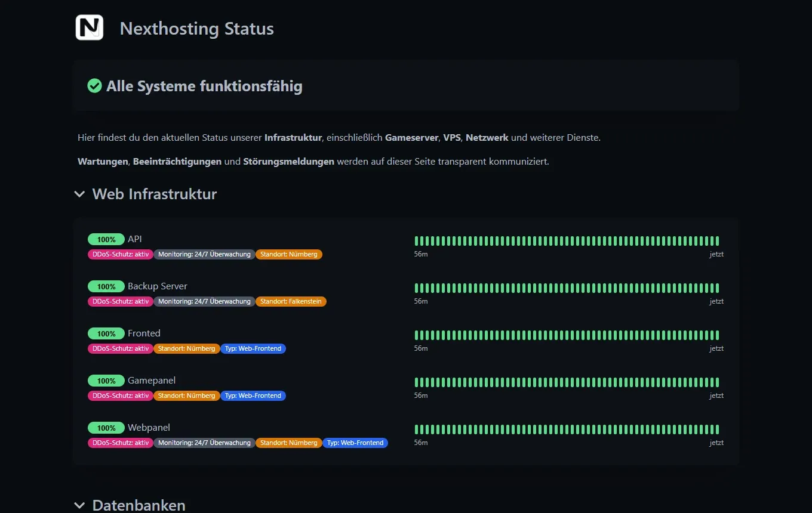
Task: Click the green checkmark status icon
Action: [94, 86]
